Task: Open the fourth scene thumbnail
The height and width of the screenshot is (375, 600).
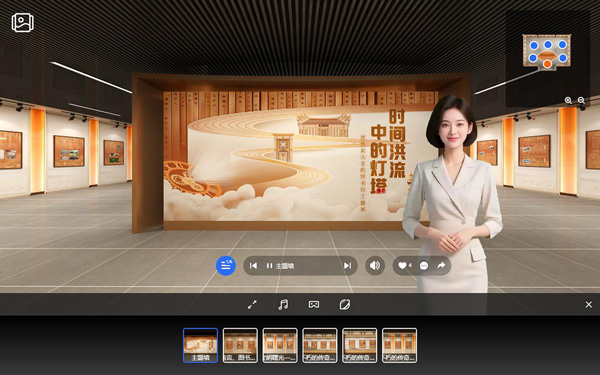Action: point(320,345)
